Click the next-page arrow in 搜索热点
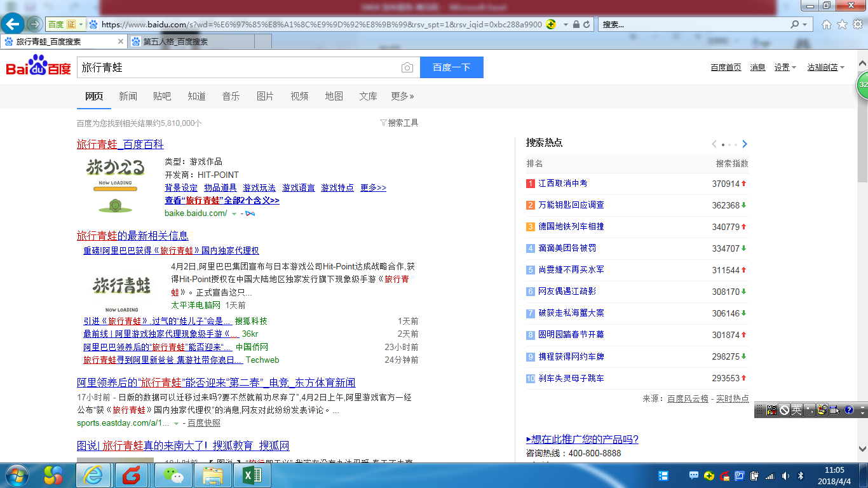 pos(745,144)
